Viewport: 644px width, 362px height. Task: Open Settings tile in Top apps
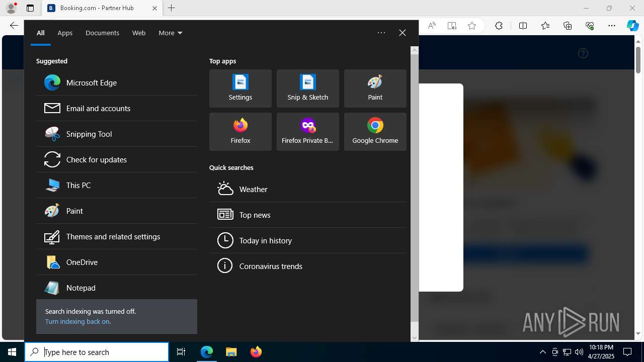tap(240, 88)
